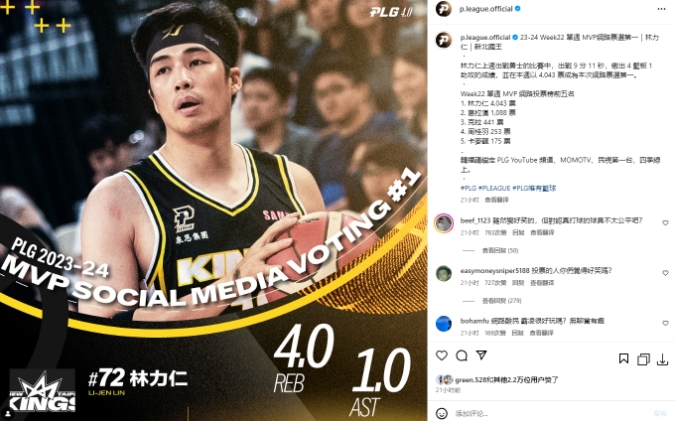676x421 pixels.
Task: View translation of the post caption
Action: tap(496, 200)
